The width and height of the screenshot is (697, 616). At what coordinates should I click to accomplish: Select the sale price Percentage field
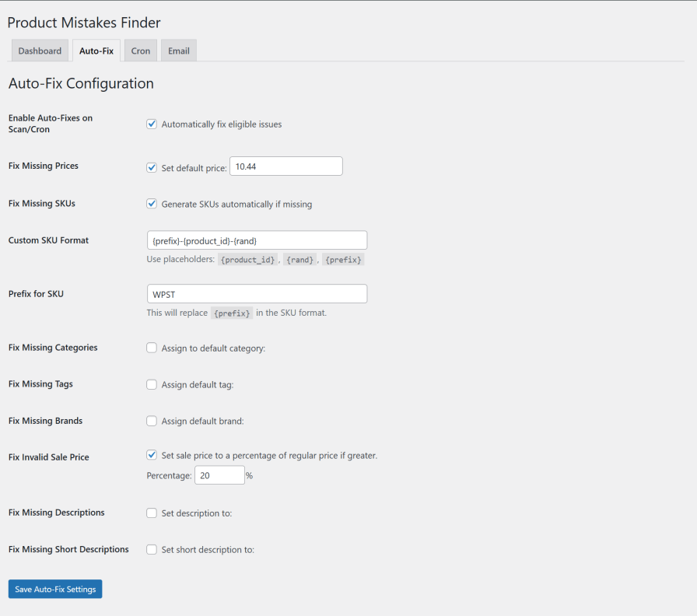pyautogui.click(x=219, y=475)
